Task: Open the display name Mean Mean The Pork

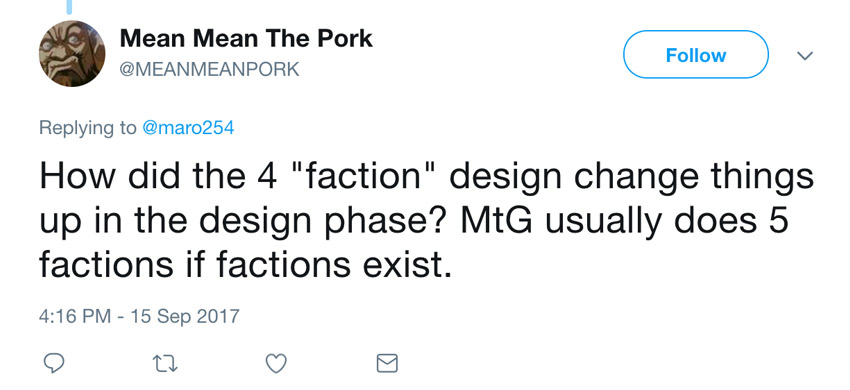Action: point(246,39)
